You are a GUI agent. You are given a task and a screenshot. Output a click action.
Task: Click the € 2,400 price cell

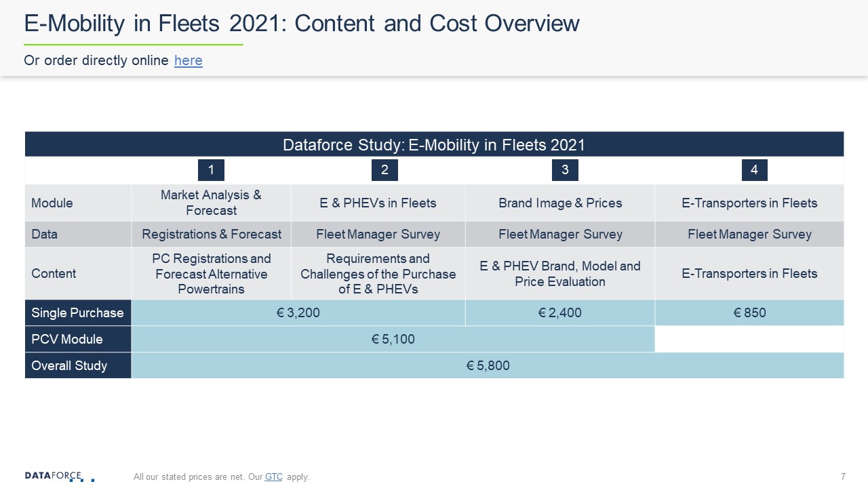pos(560,312)
